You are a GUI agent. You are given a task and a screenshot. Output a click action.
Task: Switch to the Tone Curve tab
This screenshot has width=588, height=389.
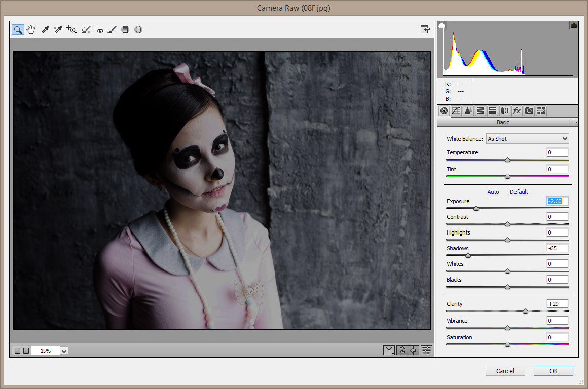456,111
